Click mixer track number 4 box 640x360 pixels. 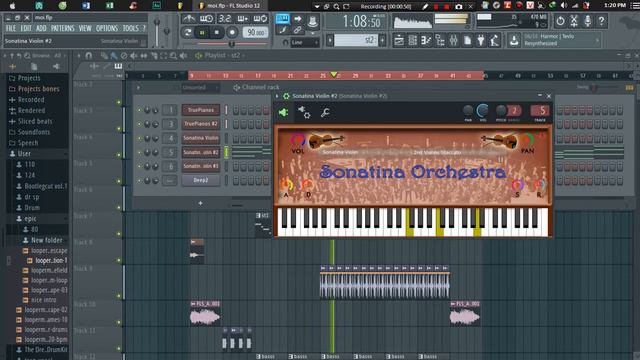tap(170, 138)
